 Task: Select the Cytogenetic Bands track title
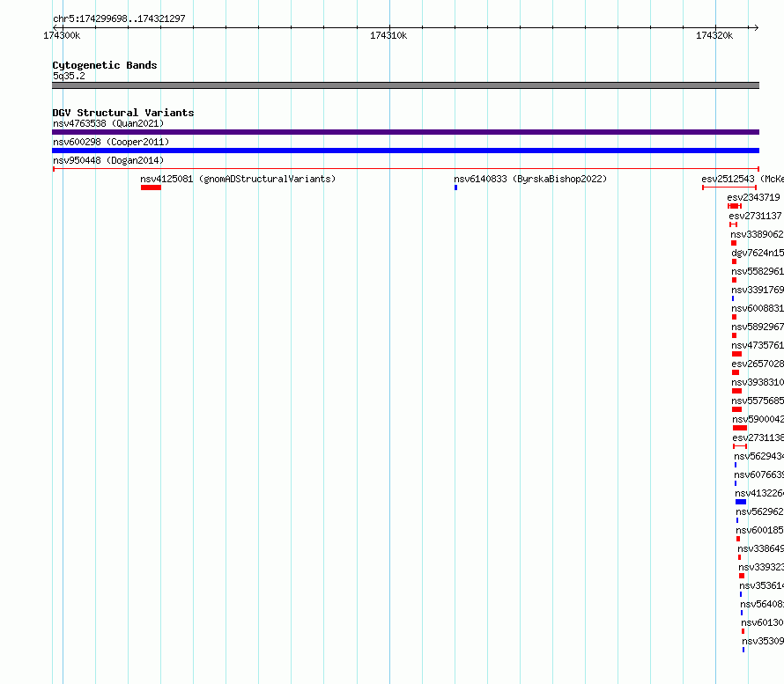105,65
